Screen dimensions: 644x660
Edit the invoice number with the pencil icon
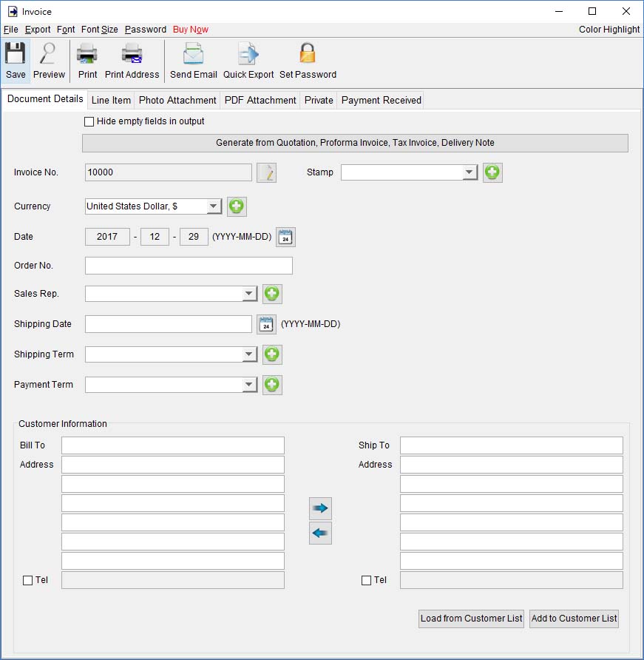click(x=267, y=172)
